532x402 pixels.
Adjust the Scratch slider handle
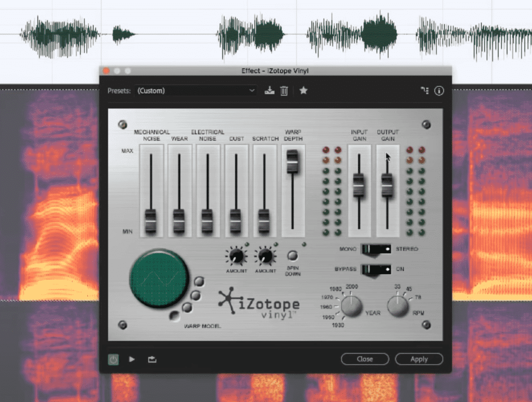pos(264,221)
